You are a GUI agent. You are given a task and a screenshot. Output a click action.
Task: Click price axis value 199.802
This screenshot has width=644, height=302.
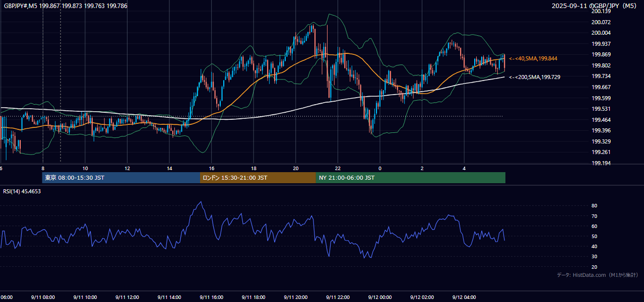[601, 65]
